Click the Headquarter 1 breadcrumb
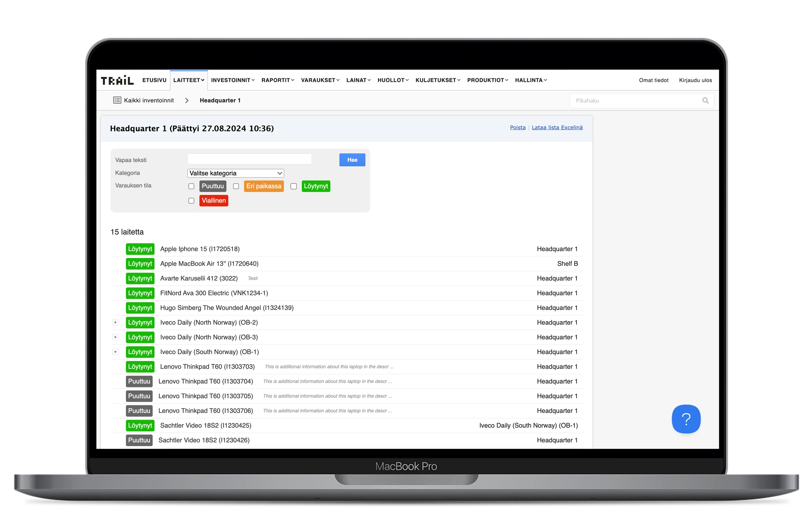The image size is (812, 517). (x=220, y=101)
